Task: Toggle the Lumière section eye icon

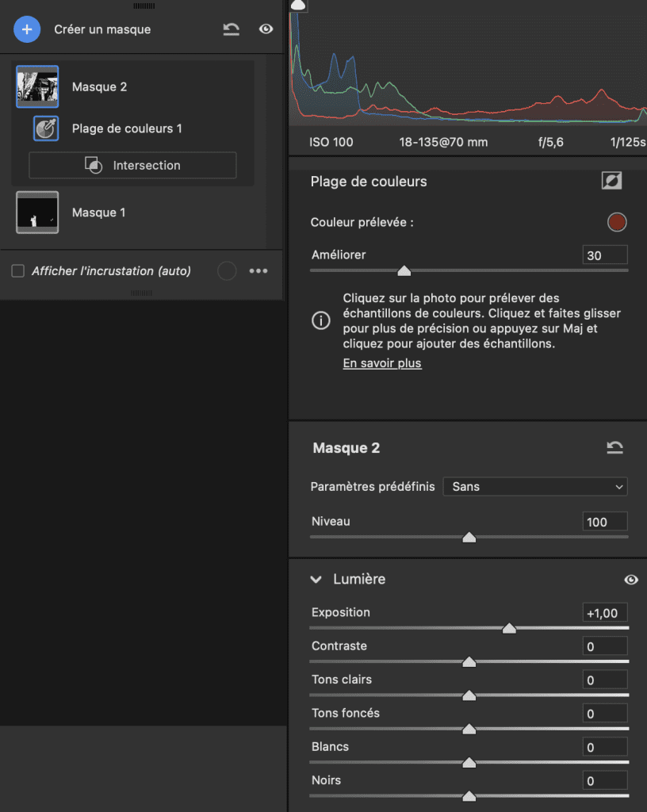Action: (x=631, y=580)
